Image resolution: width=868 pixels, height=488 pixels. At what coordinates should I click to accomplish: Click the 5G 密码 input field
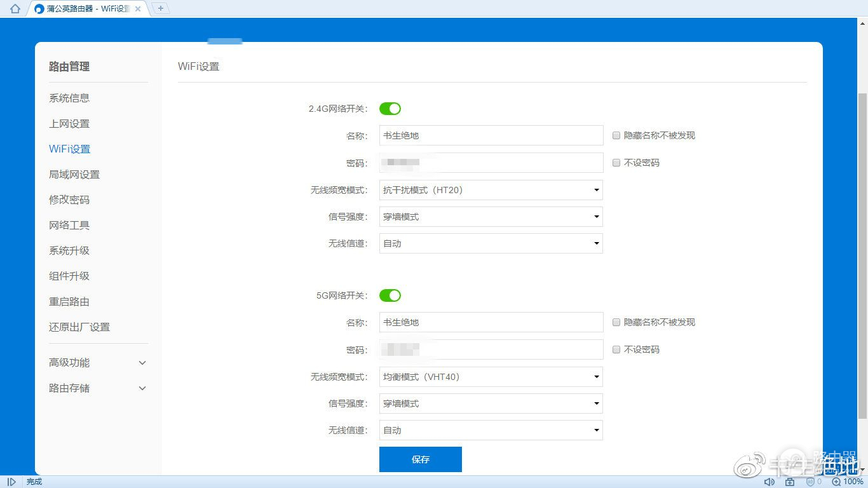491,349
